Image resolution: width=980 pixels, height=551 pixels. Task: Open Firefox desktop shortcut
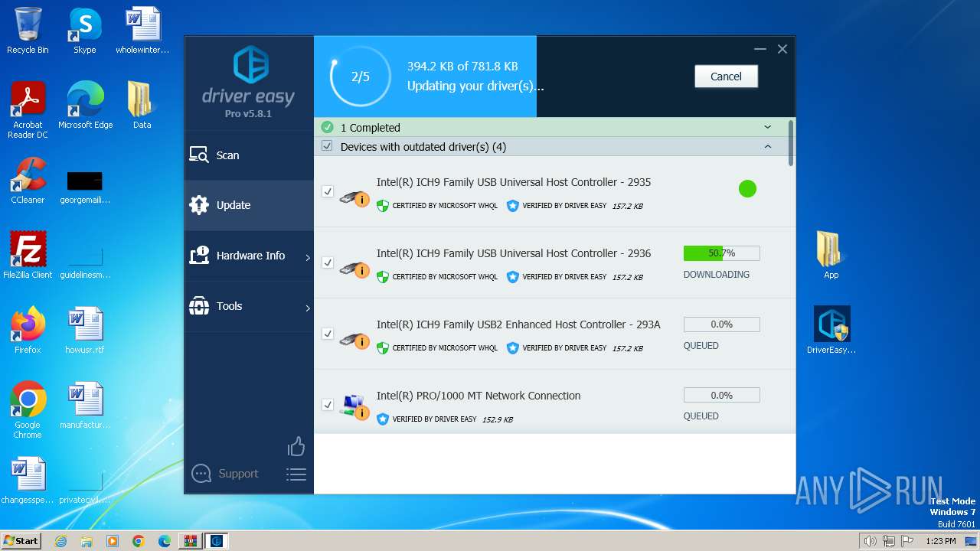(x=28, y=331)
